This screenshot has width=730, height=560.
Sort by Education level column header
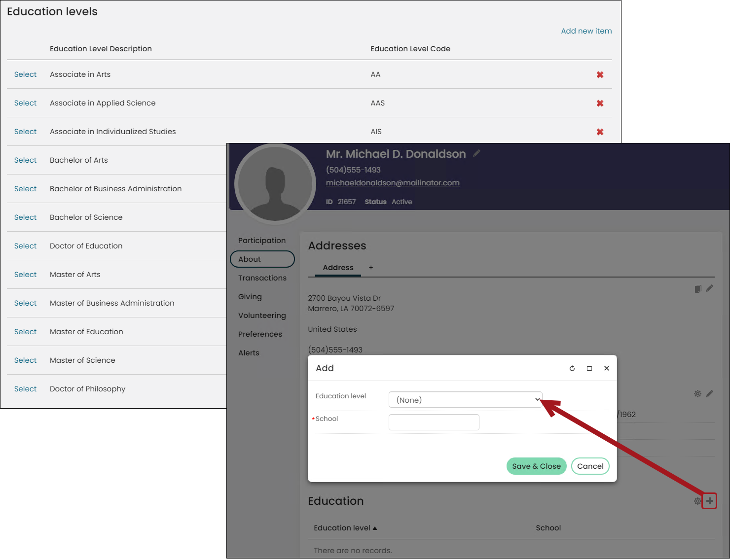[x=345, y=528]
